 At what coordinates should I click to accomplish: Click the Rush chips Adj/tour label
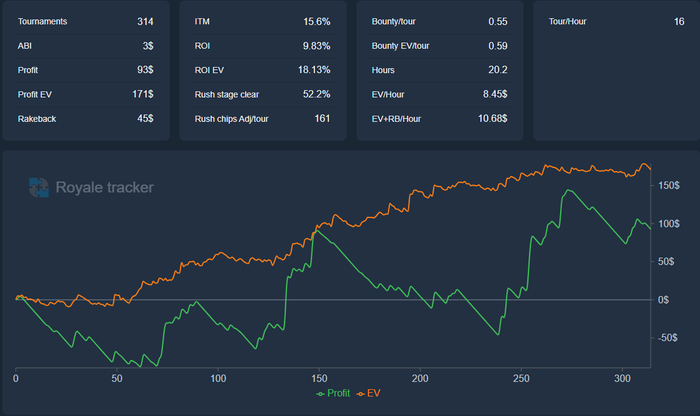pyautogui.click(x=231, y=119)
